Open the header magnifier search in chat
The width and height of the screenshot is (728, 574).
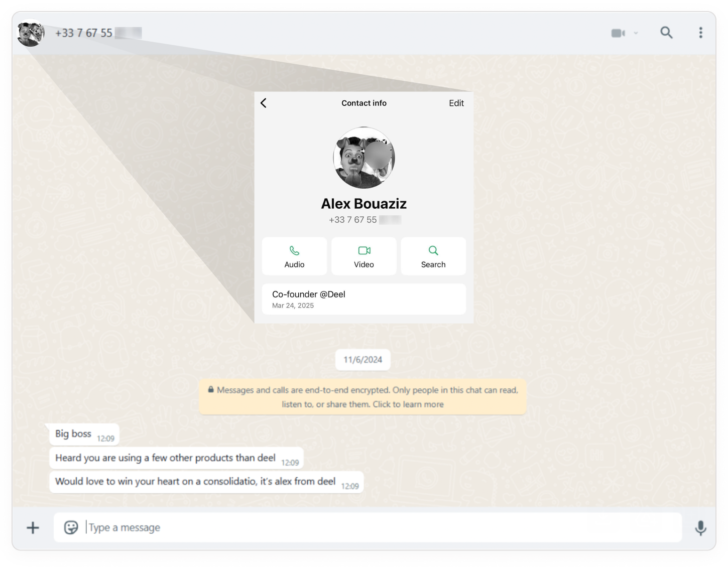point(666,33)
